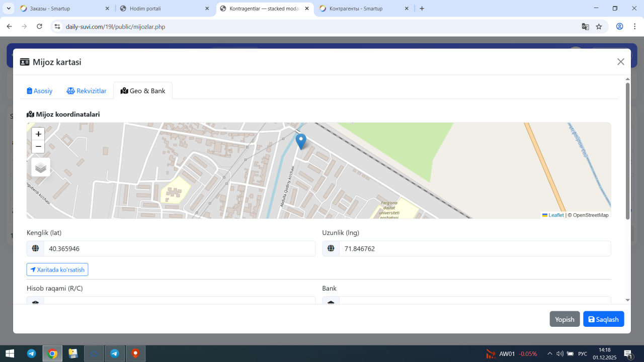Click the blue location marker on the map

[x=301, y=142]
